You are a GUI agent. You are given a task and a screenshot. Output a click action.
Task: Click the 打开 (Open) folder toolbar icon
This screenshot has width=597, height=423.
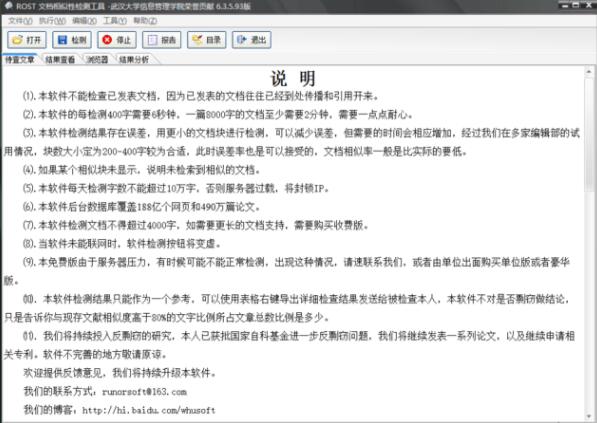27,40
